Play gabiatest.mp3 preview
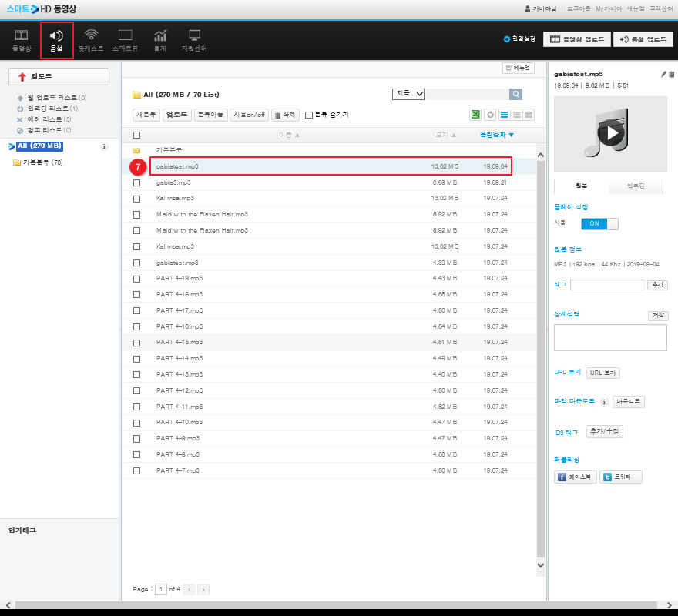Viewport: 678px width, 616px height. [x=610, y=133]
